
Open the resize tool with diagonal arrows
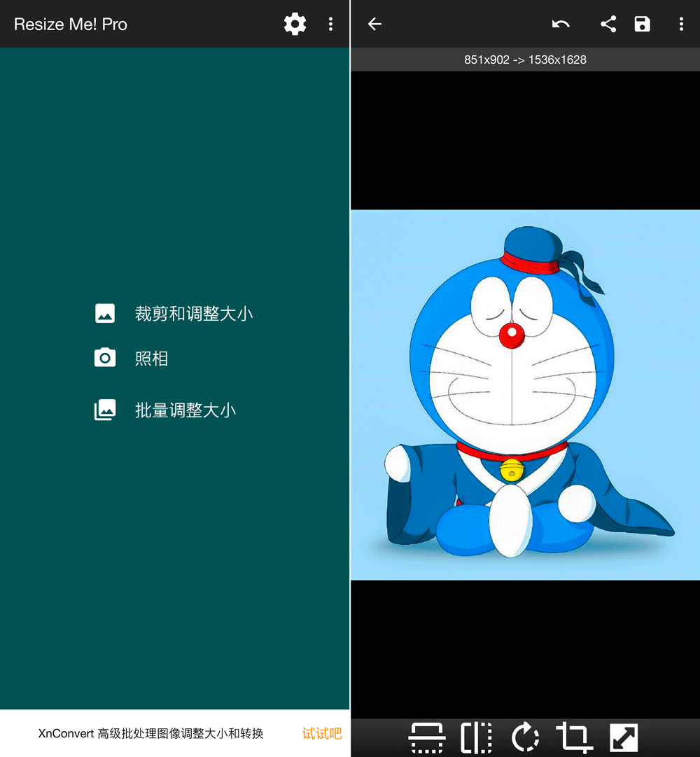[623, 737]
